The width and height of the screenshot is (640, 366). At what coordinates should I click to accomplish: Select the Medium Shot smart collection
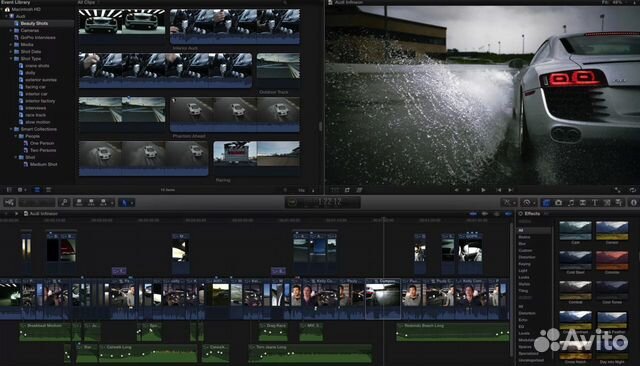[43, 164]
